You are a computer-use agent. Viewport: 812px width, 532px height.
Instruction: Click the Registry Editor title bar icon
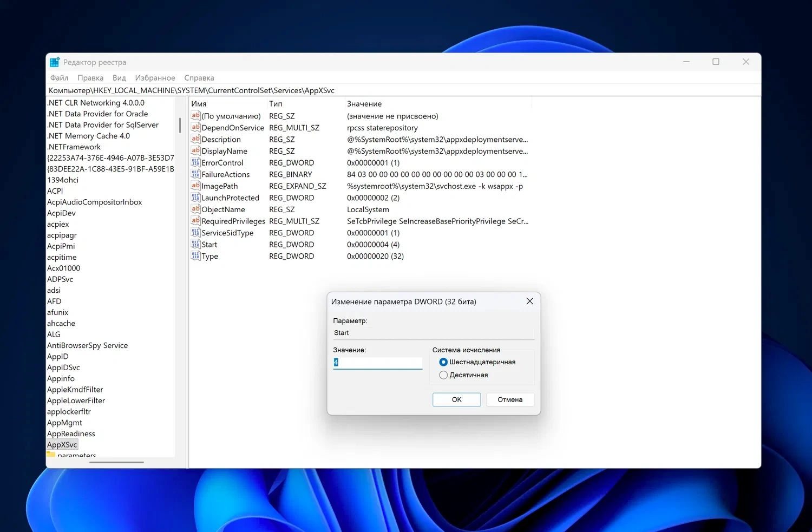(54, 62)
